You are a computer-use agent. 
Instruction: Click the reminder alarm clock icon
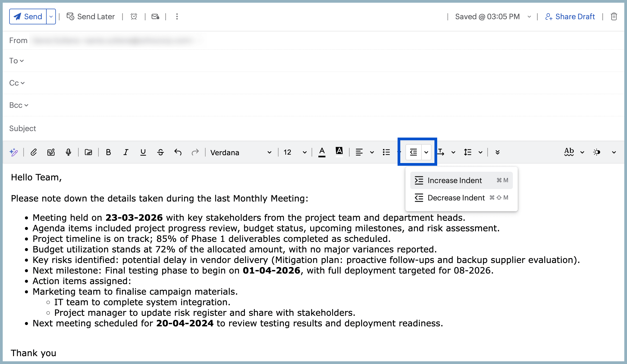click(134, 17)
